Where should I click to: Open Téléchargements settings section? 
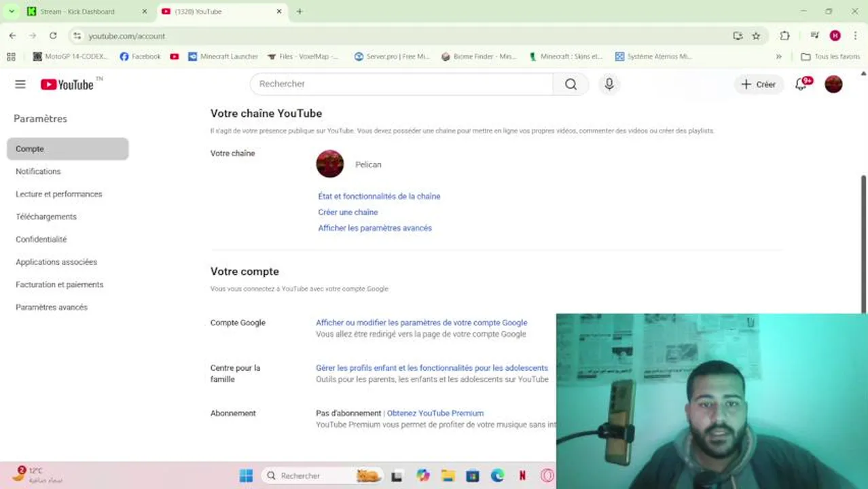point(46,217)
